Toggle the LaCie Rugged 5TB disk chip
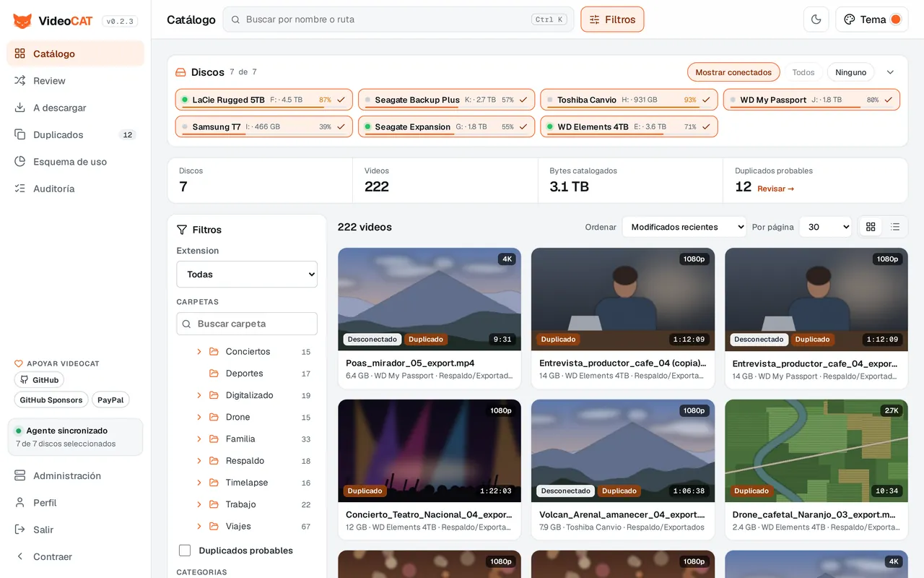The width and height of the screenshot is (924, 578). tap(264, 100)
